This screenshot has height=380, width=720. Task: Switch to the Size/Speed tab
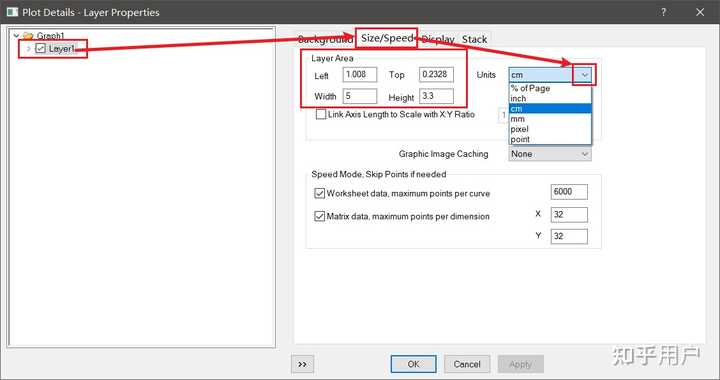tap(387, 38)
